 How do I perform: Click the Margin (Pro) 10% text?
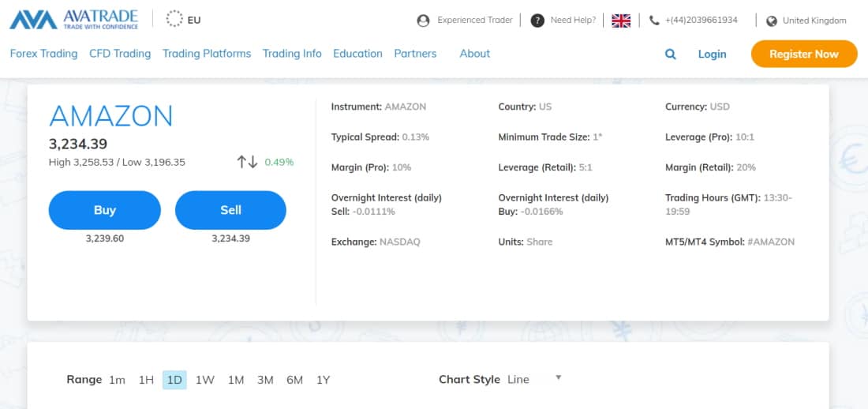[x=371, y=167]
